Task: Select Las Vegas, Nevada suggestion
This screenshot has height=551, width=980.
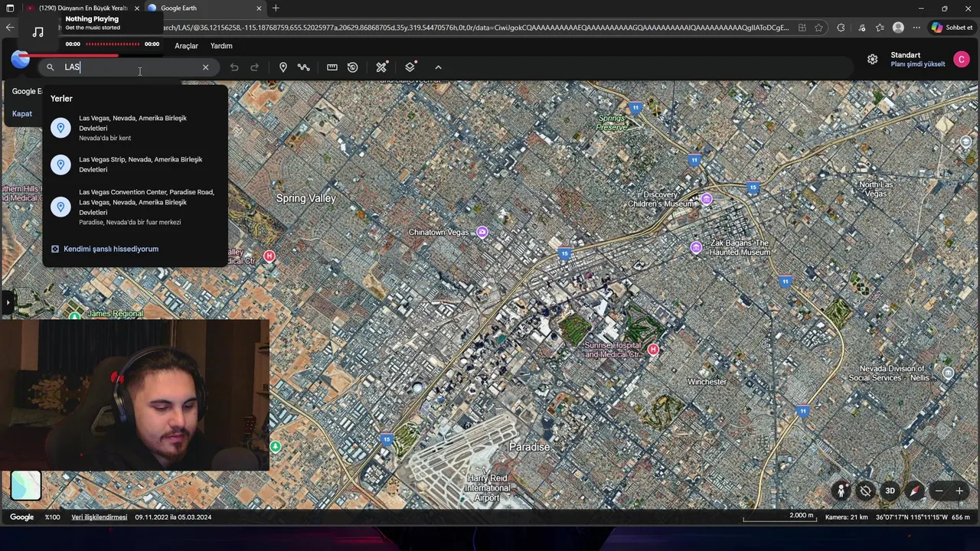Action: [x=136, y=128]
